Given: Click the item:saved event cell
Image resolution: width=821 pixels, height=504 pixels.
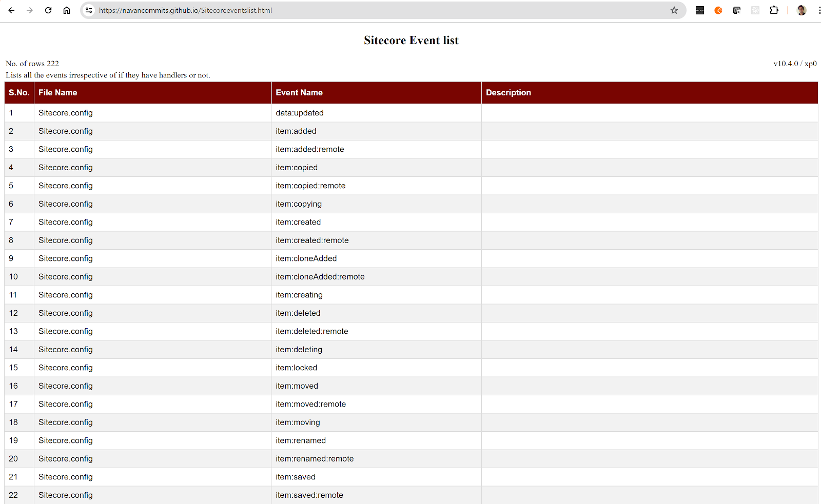Looking at the screenshot, I should (x=377, y=477).
